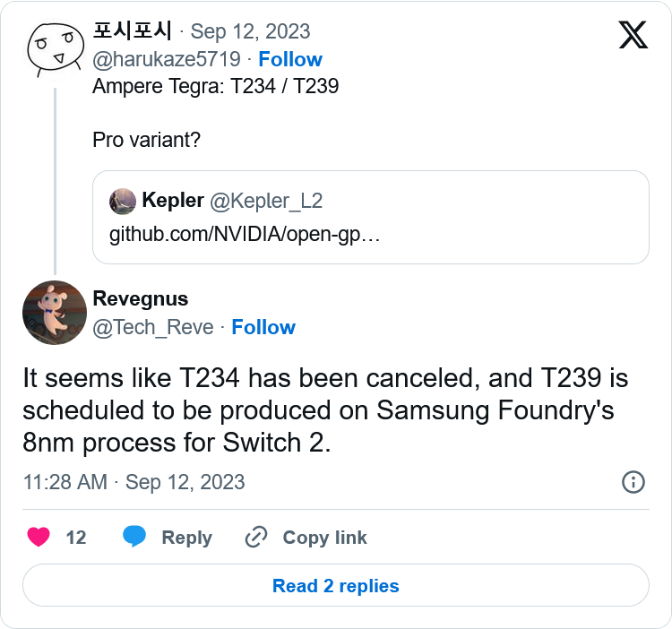The image size is (672, 629).
Task: Click Copy link text
Action: [x=324, y=538]
